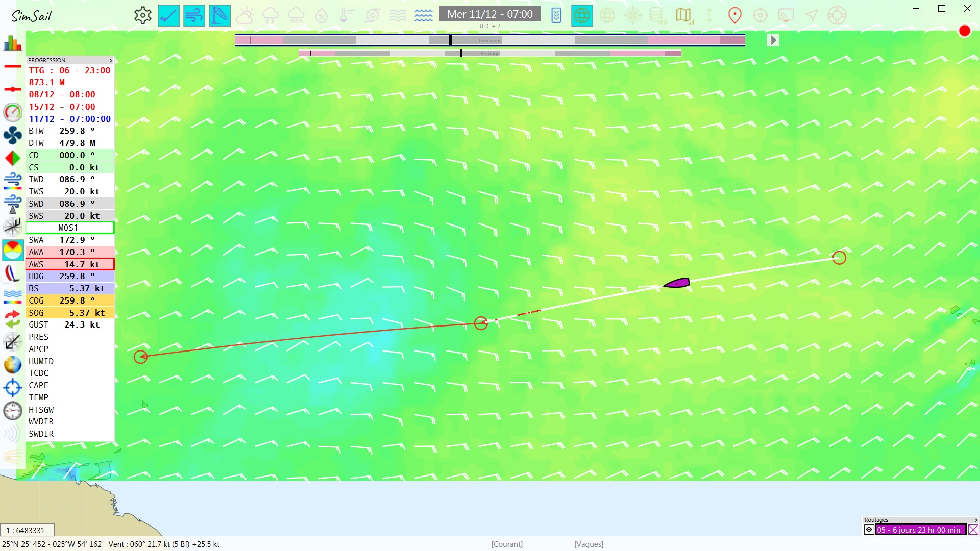980x551 pixels.
Task: Click the Courant status bar label
Action: [507, 544]
